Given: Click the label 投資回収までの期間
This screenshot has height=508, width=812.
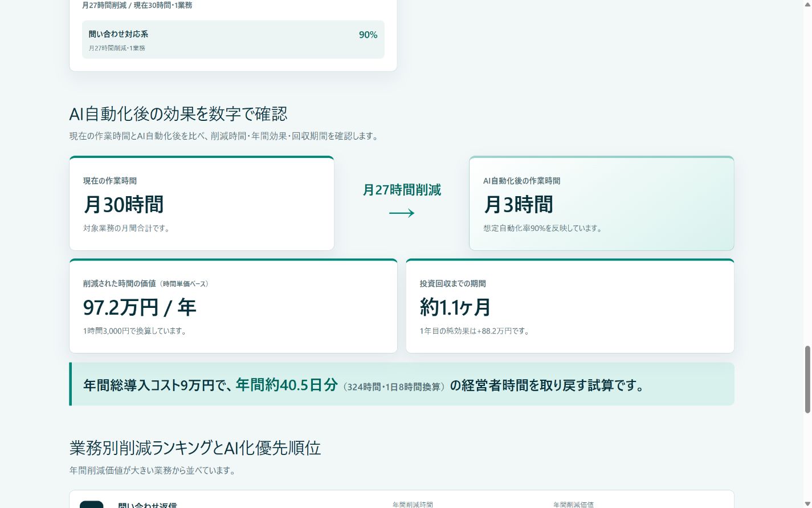Looking at the screenshot, I should click(453, 283).
